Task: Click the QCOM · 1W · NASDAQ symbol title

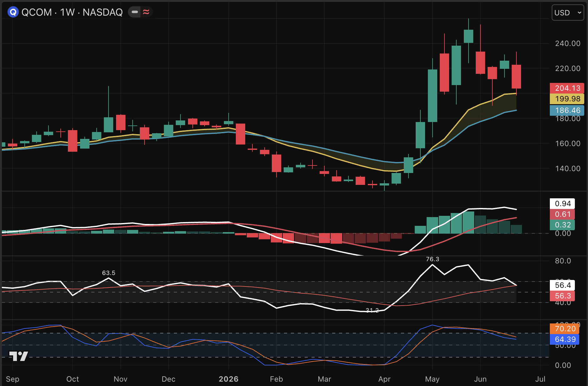Action: coord(72,12)
